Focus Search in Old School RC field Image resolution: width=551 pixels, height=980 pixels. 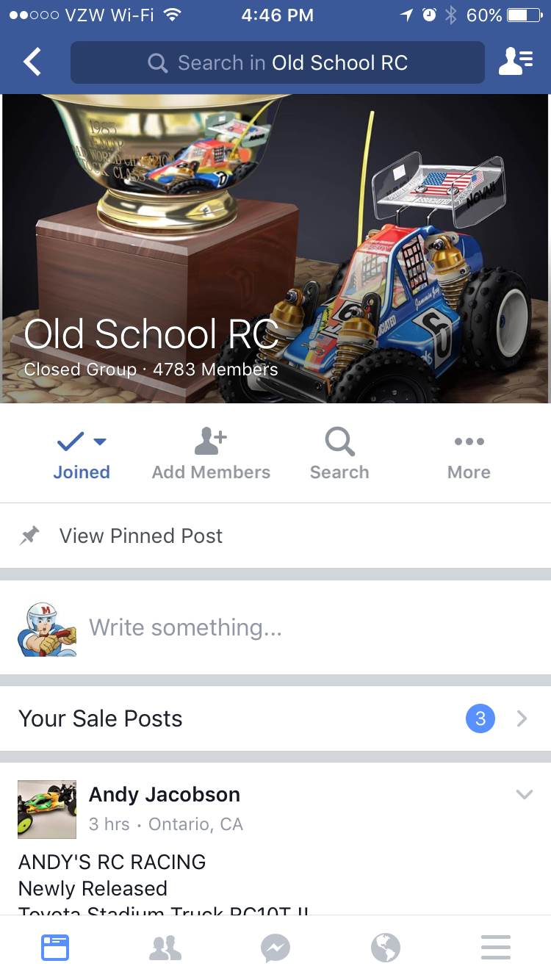(x=278, y=62)
